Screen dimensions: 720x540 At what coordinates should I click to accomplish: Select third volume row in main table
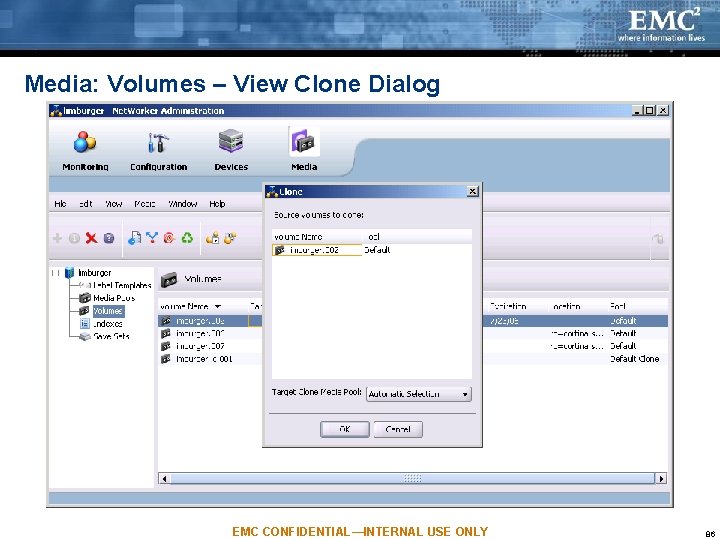click(413, 346)
